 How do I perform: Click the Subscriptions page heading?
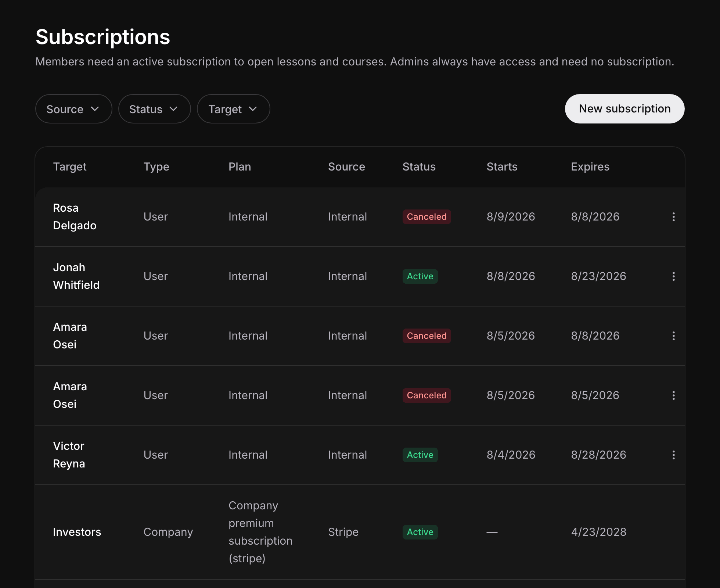103,37
